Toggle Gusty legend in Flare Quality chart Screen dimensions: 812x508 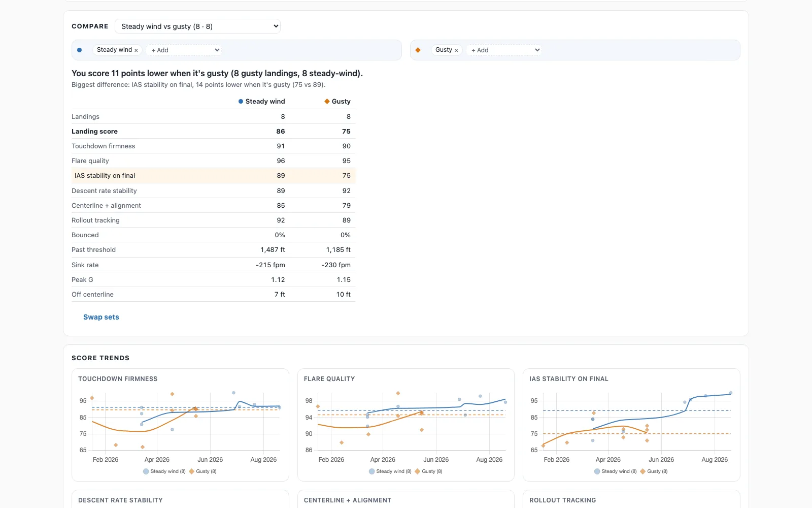pos(428,471)
